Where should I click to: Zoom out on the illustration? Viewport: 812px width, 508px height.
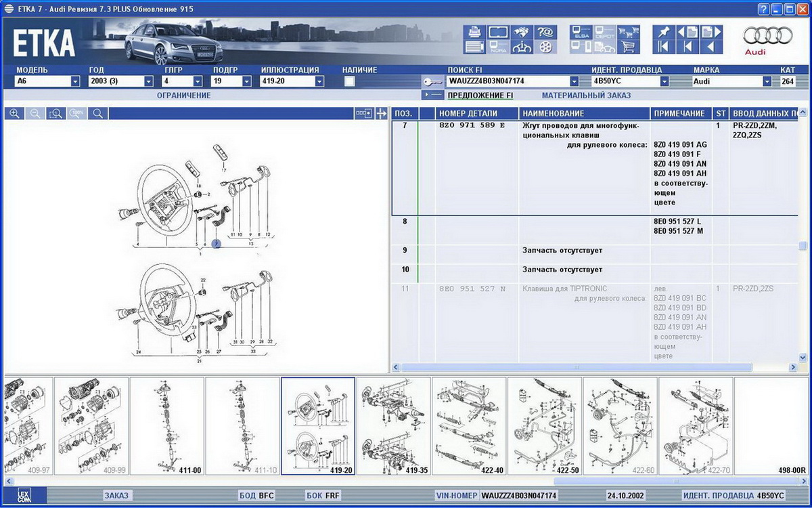[x=35, y=113]
